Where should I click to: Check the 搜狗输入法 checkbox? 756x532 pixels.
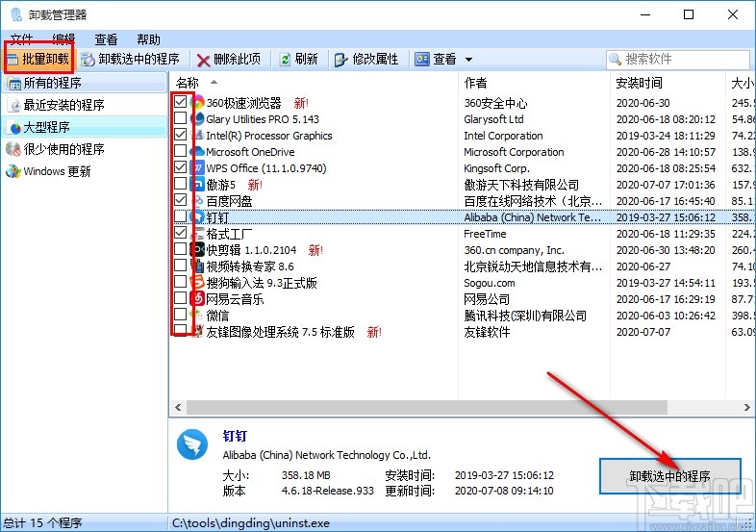point(180,282)
